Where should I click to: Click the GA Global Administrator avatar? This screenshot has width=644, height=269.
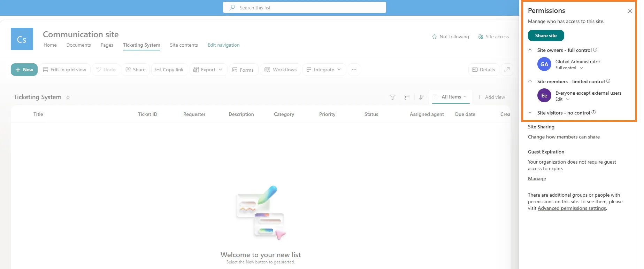coord(544,64)
